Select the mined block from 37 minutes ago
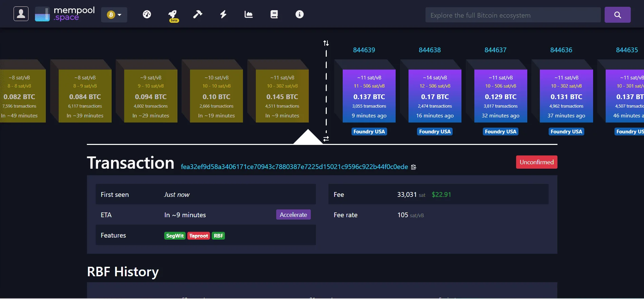Screen dimensions: 644x299 [x=566, y=96]
